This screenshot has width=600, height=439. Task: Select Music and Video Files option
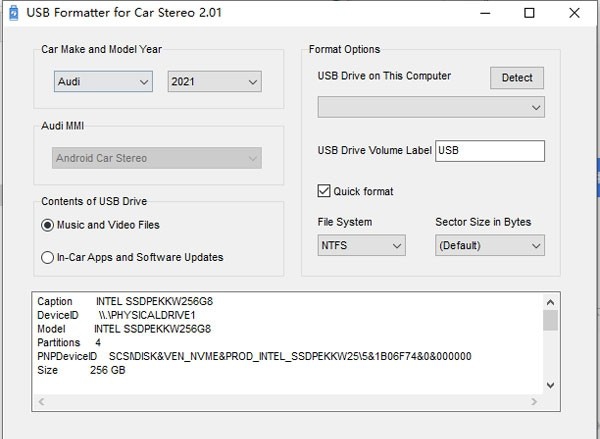pos(100,225)
